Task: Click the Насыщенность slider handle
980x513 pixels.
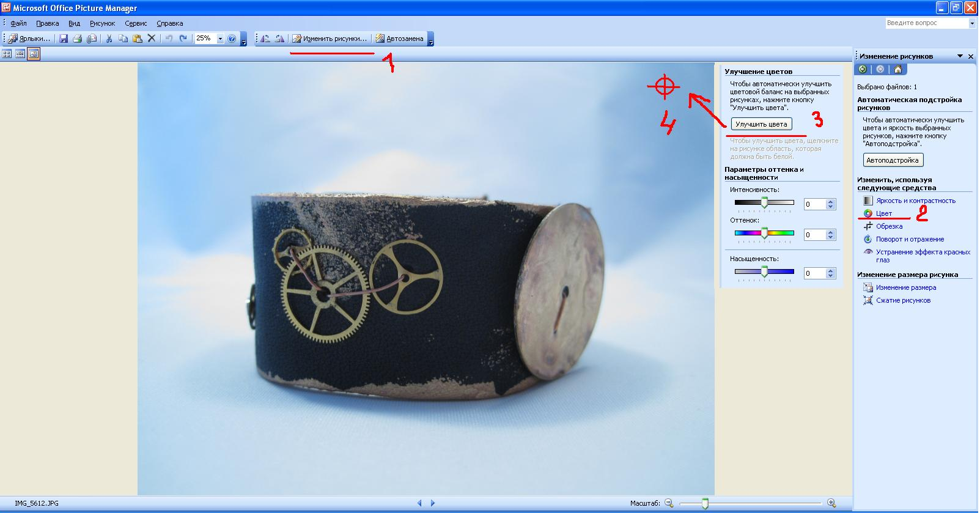Action: click(x=764, y=272)
